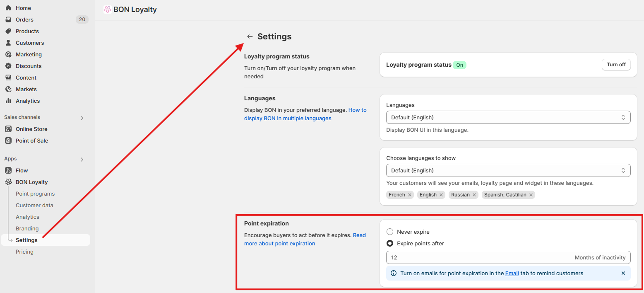The width and height of the screenshot is (644, 293).
Task: Click the Marketing target icon
Action: 8,54
